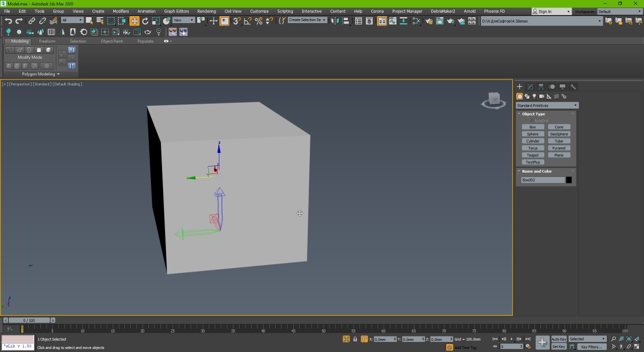
Task: Open Render Setup teapot icon
Action: click(x=429, y=21)
